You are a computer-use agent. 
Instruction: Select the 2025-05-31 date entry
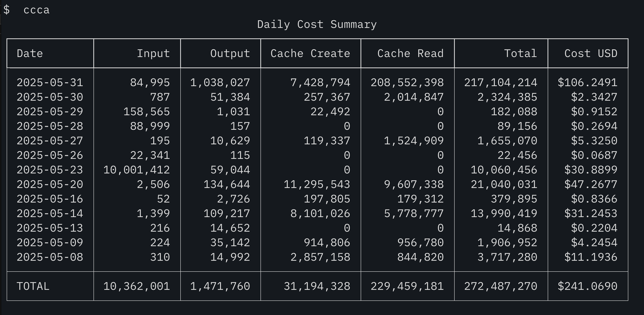(50, 83)
